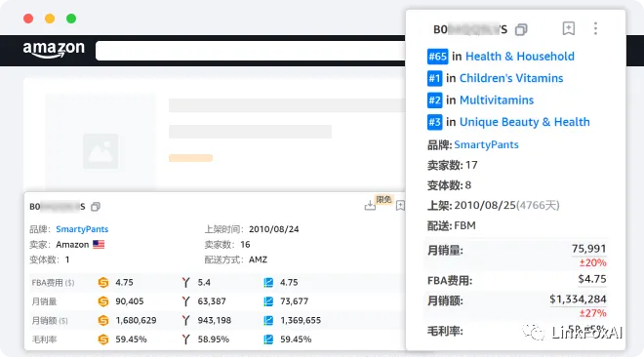This screenshot has width=644, height=359.
Task: Click the download icon in the bottom panel
Action: (x=370, y=205)
